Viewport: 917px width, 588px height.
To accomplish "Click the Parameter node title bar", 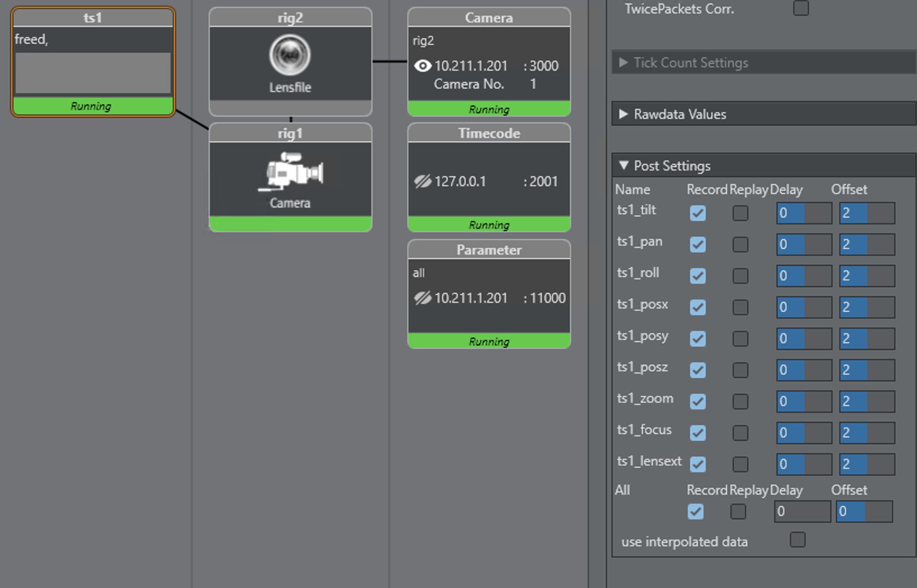I will coord(489,250).
